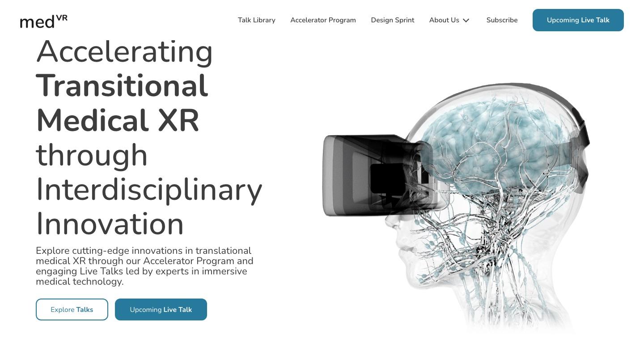Click the Explore Talks button
Viewport: 644px width, 362px height.
72,310
